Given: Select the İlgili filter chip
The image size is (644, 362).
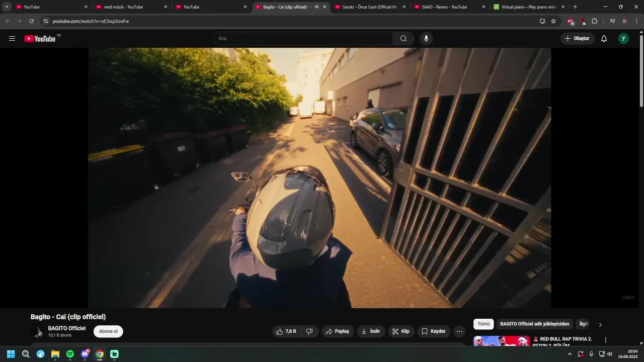Looking at the screenshot, I should (x=584, y=324).
